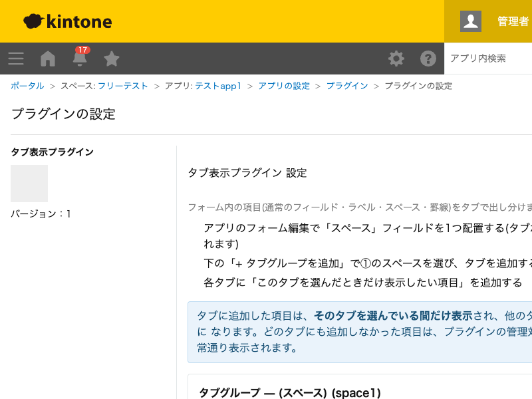Image resolution: width=532 pixels, height=399 pixels.
Task: Click the タブグループ — (スペース) (space1) heading
Action: click(x=290, y=392)
